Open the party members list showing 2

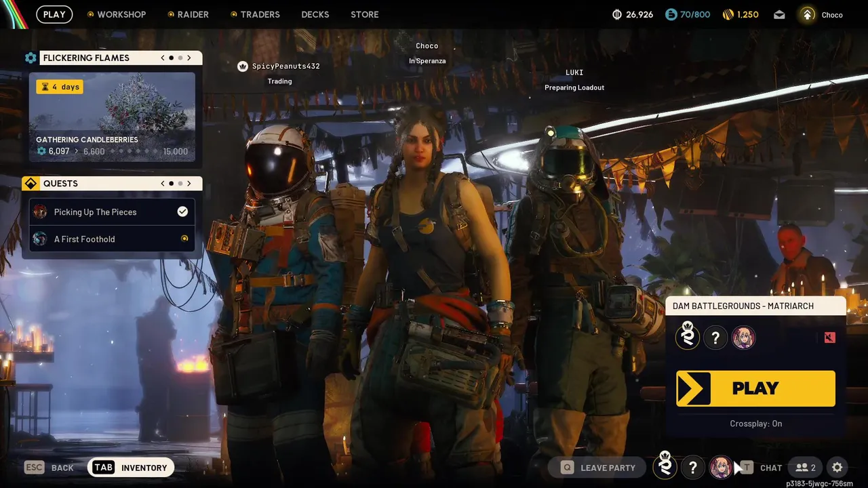click(x=805, y=468)
